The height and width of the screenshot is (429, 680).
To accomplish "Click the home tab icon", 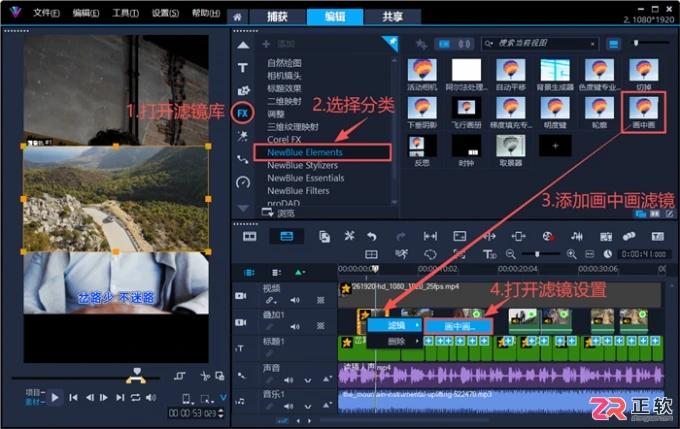I will 237,17.
